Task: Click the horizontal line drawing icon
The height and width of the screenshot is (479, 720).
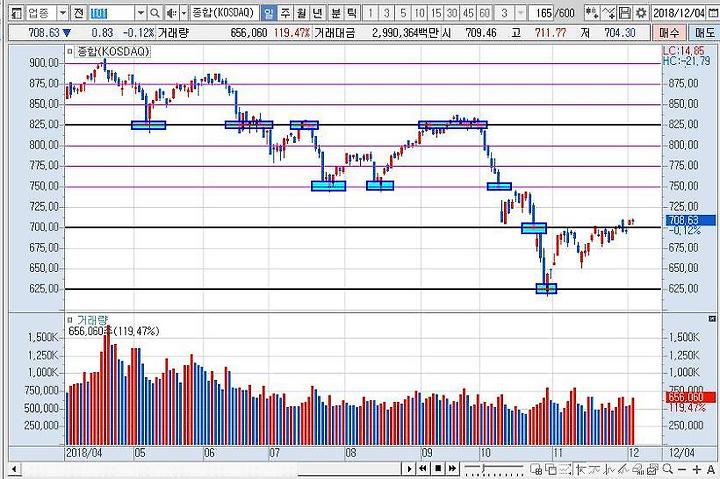Action: tap(595, 469)
